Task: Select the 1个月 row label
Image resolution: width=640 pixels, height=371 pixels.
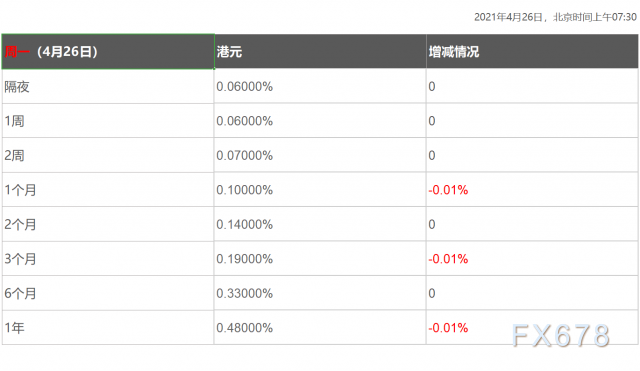Action: [x=20, y=190]
